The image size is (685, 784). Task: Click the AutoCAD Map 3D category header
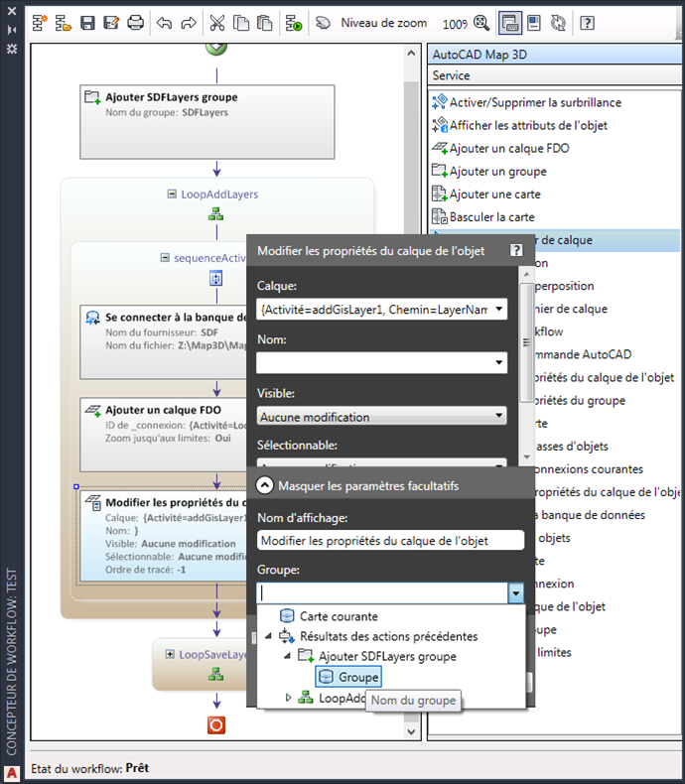click(555, 55)
